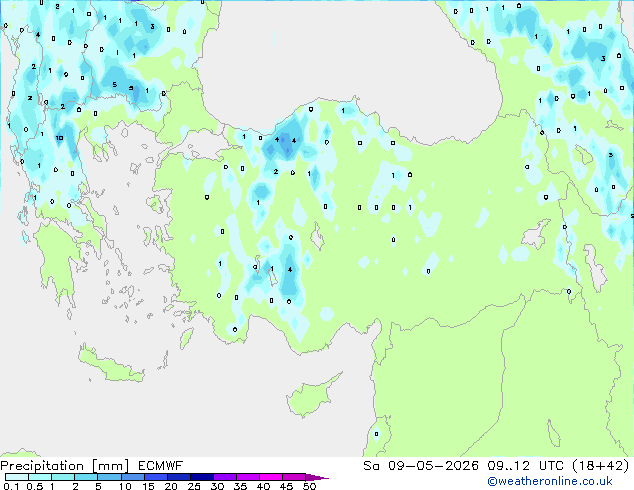Image resolution: width=634 pixels, height=490 pixels.
Task: Click the 'ECMWF' model label
Action: click(x=161, y=466)
